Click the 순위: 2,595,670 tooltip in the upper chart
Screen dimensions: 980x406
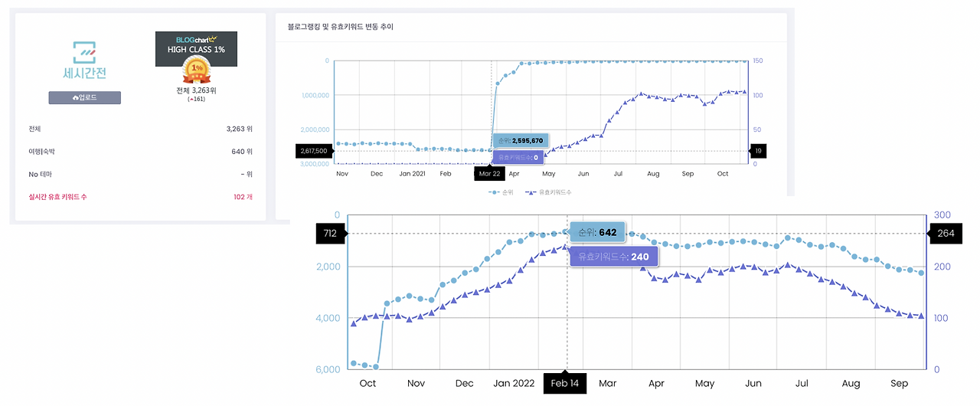point(520,141)
